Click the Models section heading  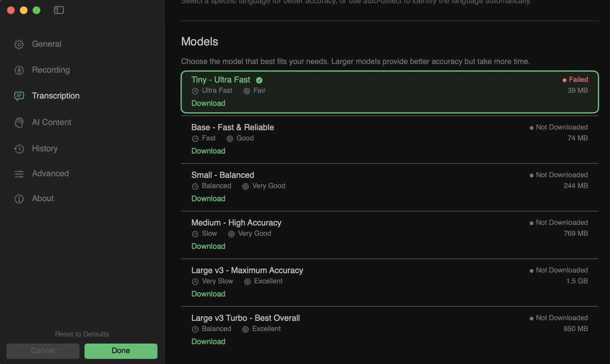[200, 42]
